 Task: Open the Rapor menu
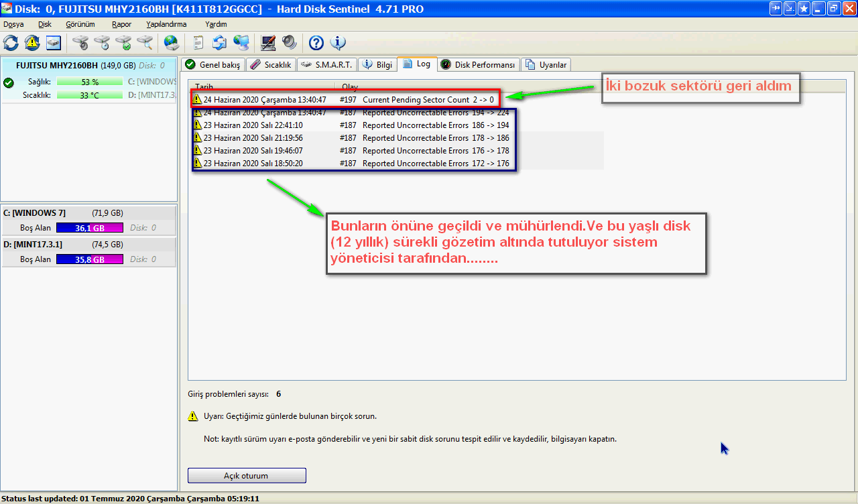121,24
